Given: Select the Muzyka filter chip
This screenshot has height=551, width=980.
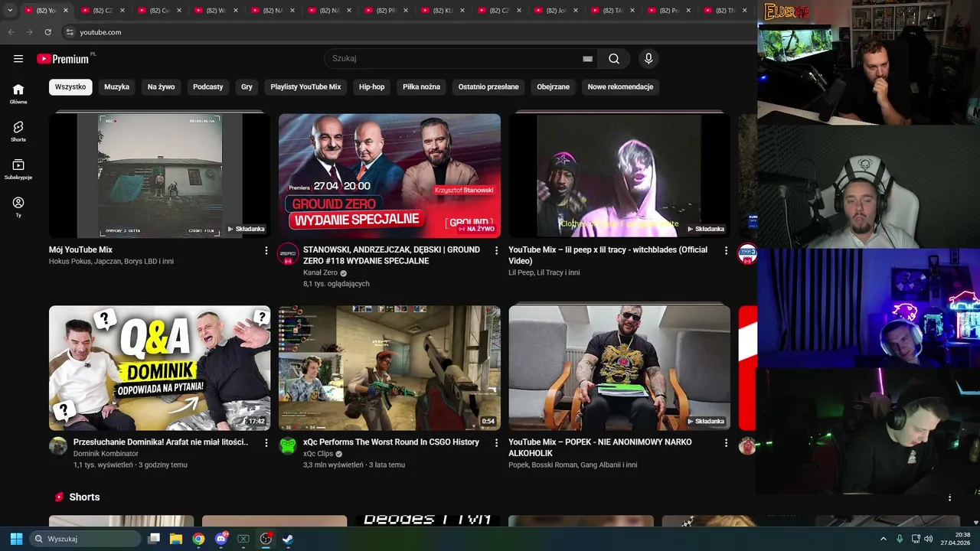Looking at the screenshot, I should click(x=116, y=86).
